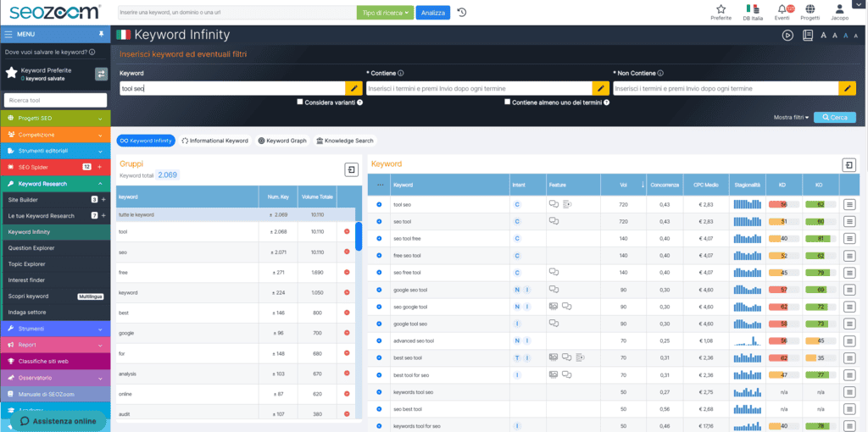Switch to the Informational Keyword tab
The width and height of the screenshot is (868, 432).
(x=214, y=141)
